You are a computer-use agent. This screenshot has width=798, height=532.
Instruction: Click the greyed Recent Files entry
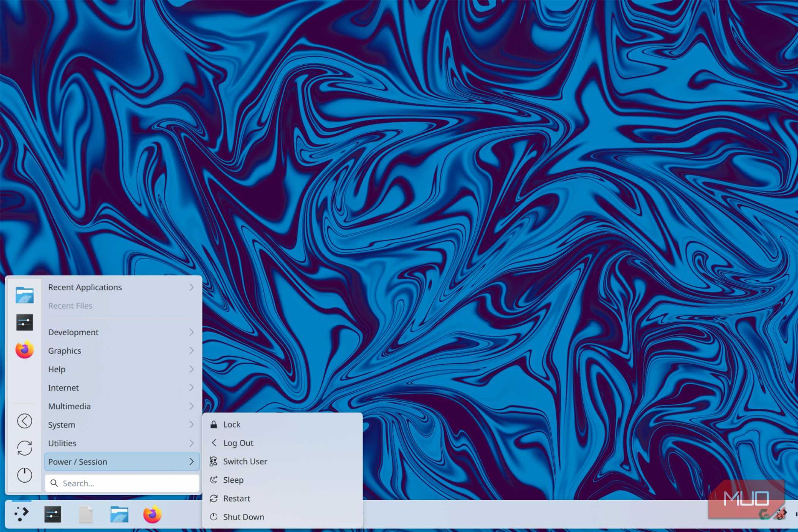122,306
